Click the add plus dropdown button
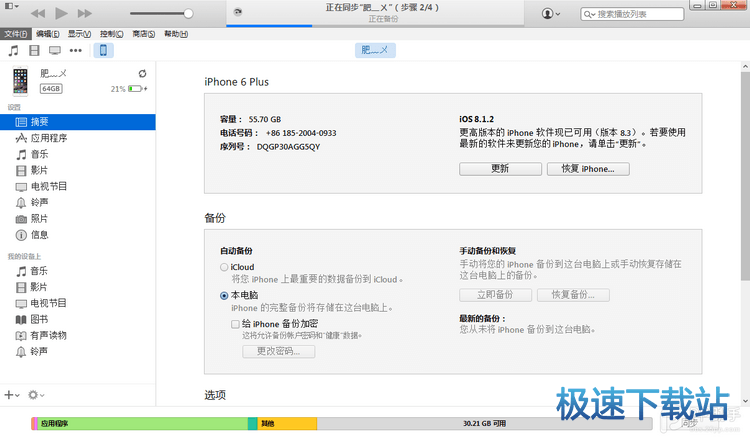Viewport: 750px width, 441px height. [12, 395]
